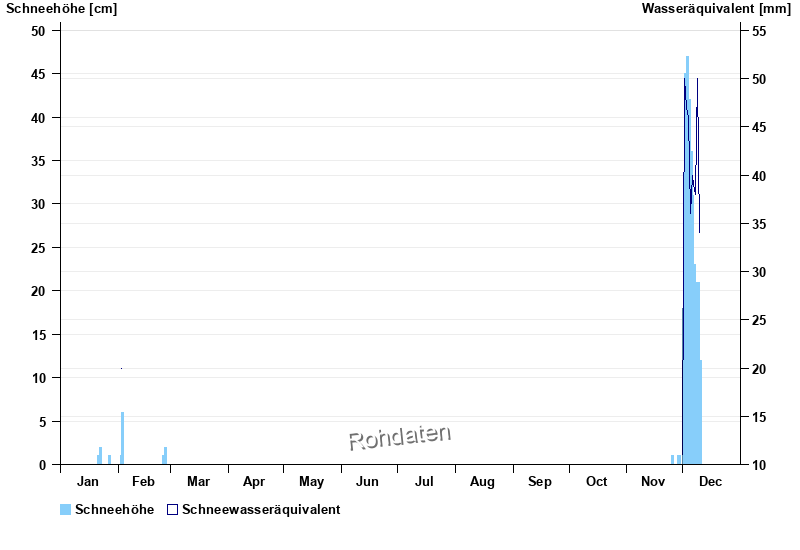The image size is (800, 550).
Task: Select the Jan month label
Action: click(89, 483)
